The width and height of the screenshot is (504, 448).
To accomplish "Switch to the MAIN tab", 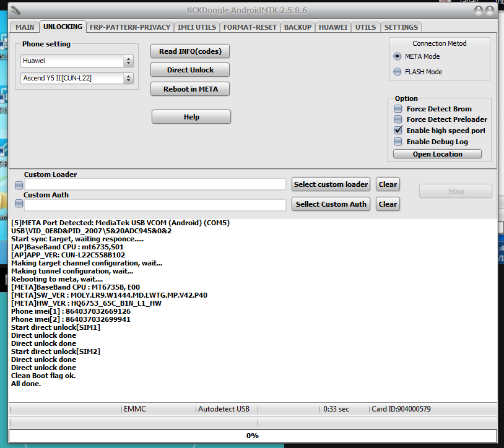I will point(24,27).
